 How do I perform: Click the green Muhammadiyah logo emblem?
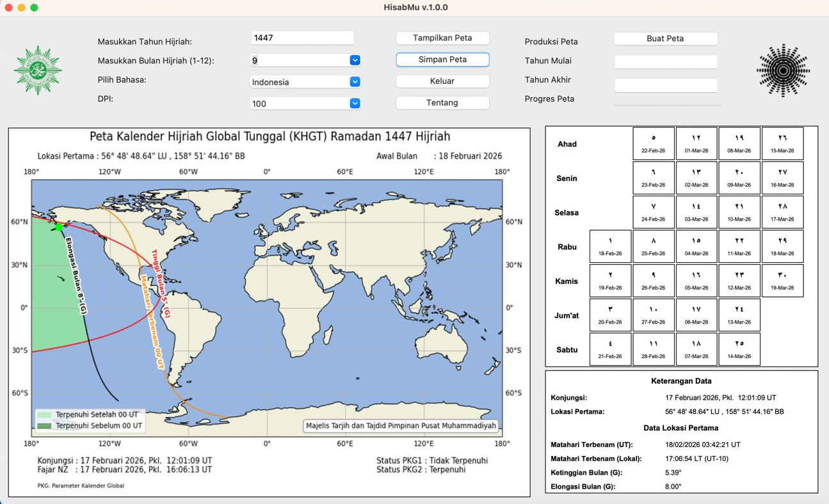[38, 70]
